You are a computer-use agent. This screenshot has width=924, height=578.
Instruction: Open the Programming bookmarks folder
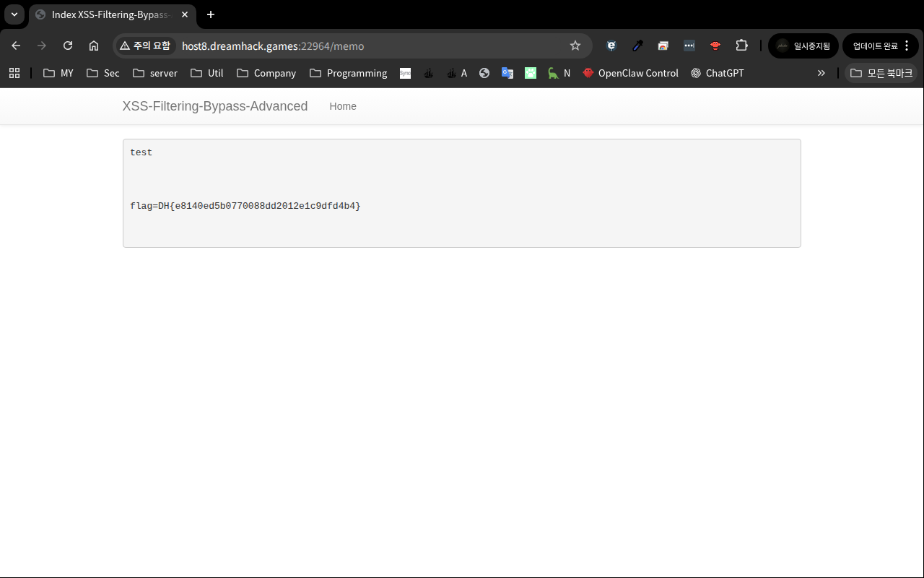click(x=348, y=73)
